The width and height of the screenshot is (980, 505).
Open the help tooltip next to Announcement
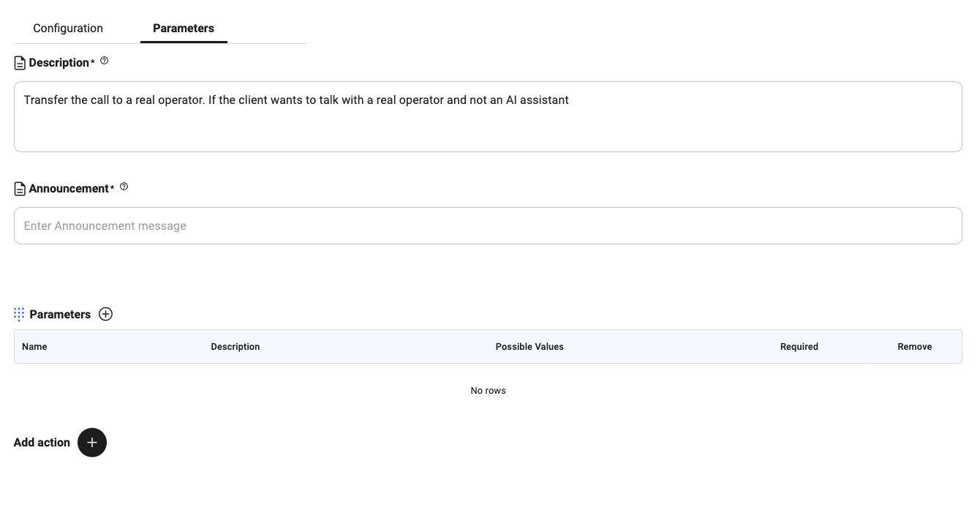pos(124,187)
